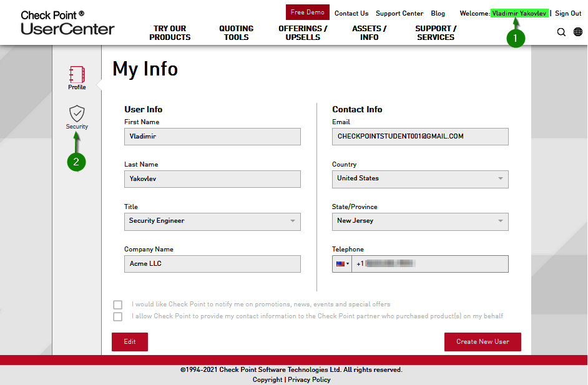The height and width of the screenshot is (385, 588).
Task: Sign Out of the account
Action: [x=568, y=14]
